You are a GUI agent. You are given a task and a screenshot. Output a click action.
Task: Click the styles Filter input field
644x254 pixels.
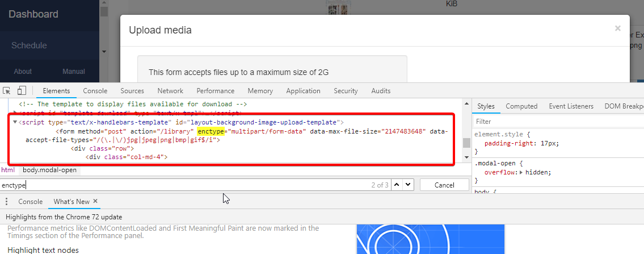tap(558, 122)
